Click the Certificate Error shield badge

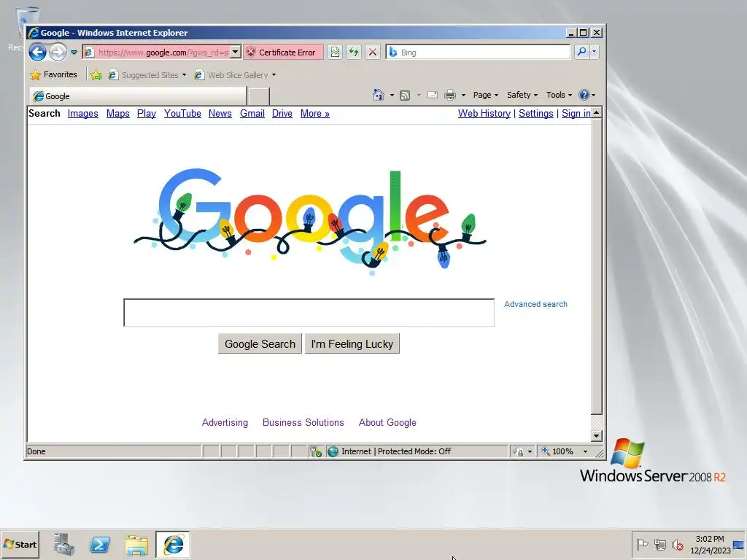click(x=284, y=52)
